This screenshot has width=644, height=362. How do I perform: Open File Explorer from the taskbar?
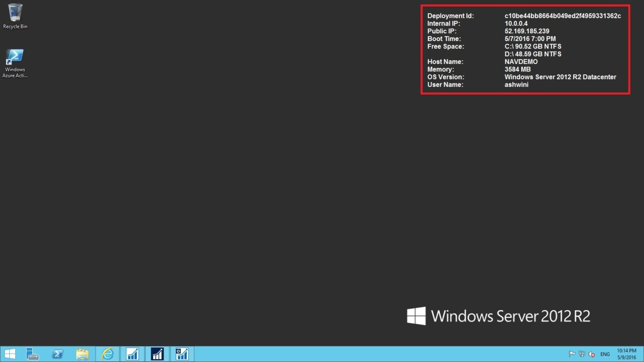pos(82,354)
